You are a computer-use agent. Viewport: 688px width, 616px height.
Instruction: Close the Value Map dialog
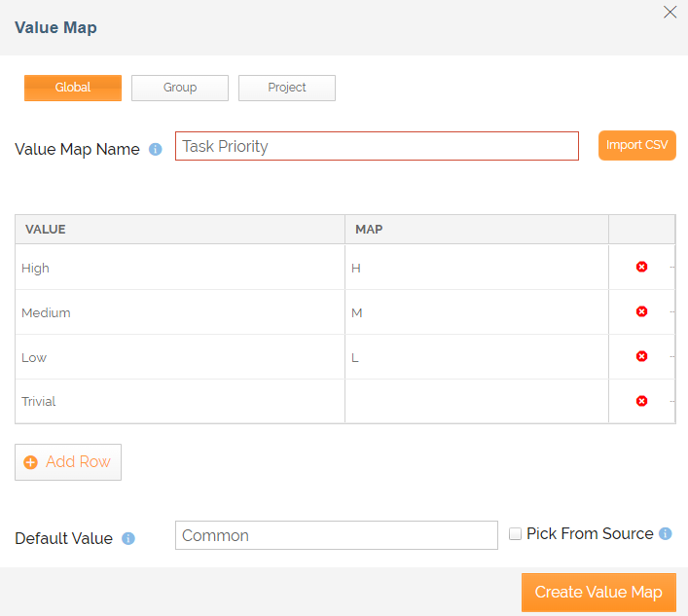pos(670,13)
